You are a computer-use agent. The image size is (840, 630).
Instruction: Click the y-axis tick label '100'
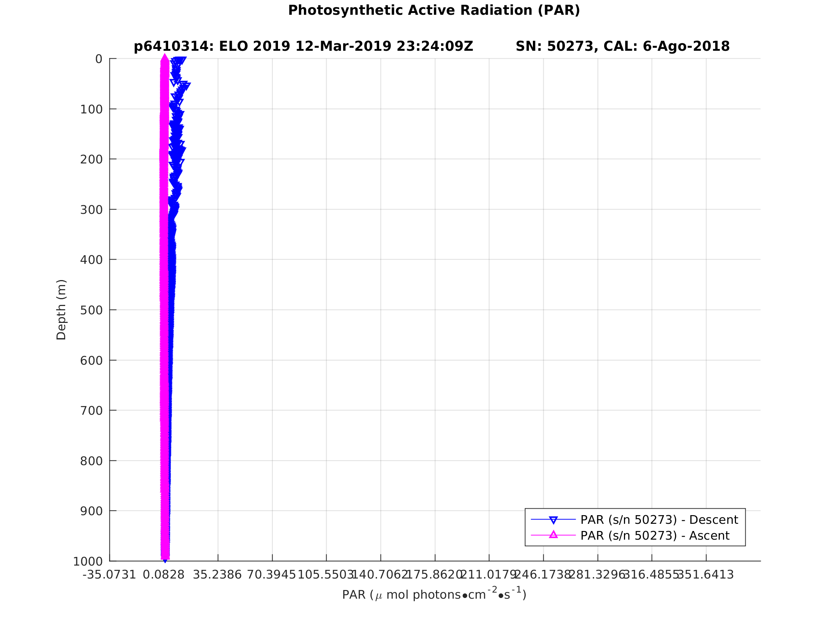tap(91, 110)
